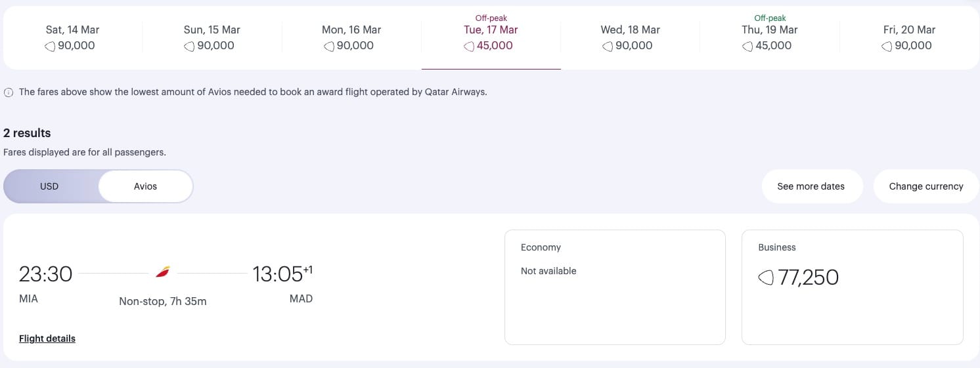Click Avios icon for Tue, 17 Mar
This screenshot has height=368, width=980.
[469, 47]
